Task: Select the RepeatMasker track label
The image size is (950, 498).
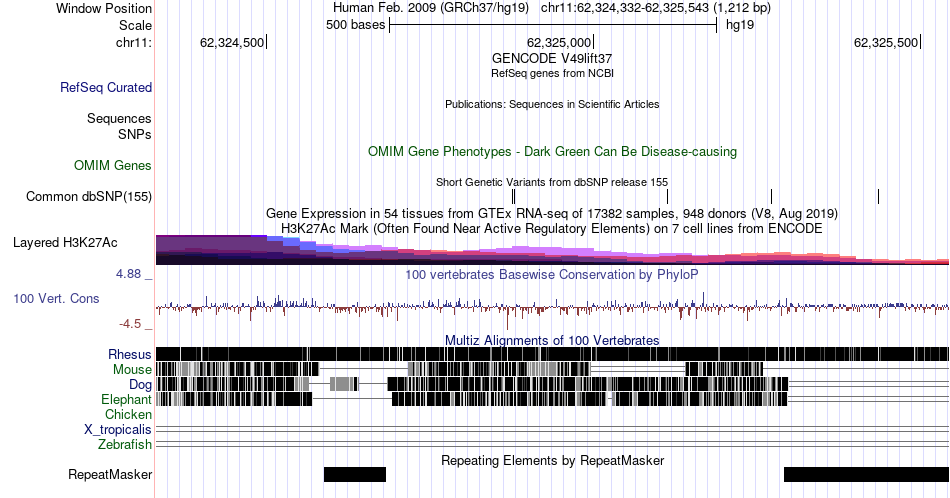Action: pyautogui.click(x=110, y=474)
